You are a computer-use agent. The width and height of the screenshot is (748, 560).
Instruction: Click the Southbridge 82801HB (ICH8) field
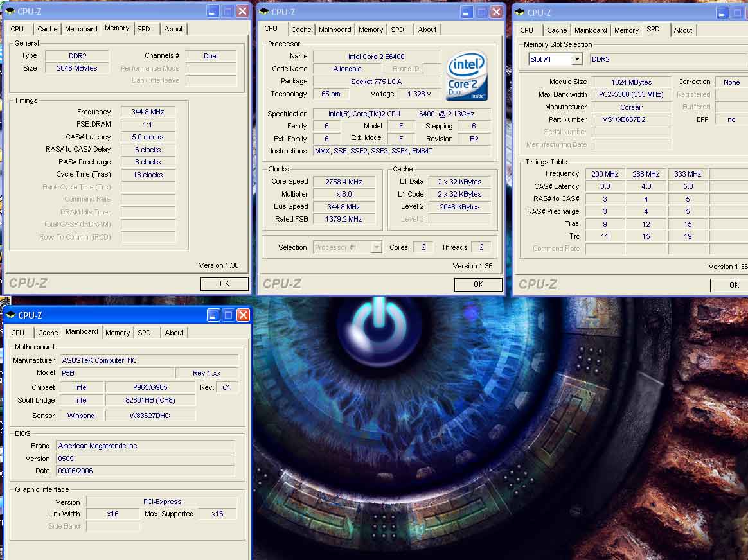(150, 400)
